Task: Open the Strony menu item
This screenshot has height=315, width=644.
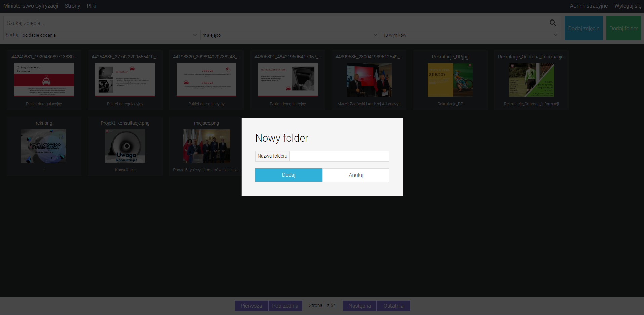Action: click(73, 6)
